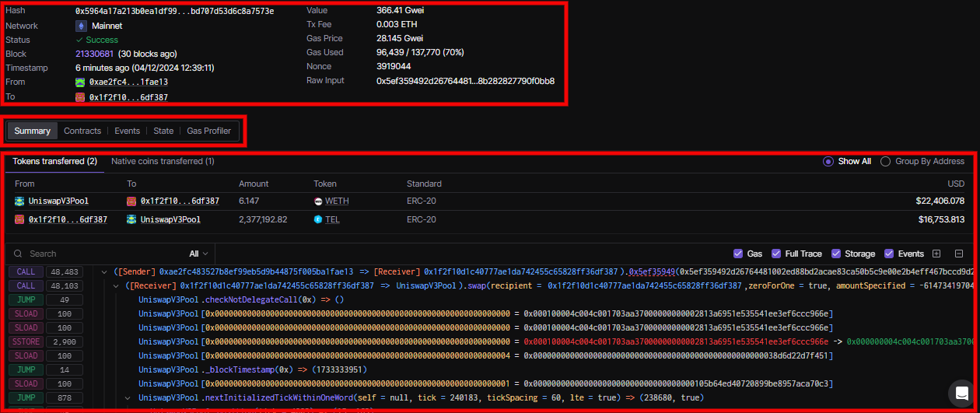Screen dimensions: 980x413
Task: Disable the Full Trace checkbox
Action: (x=776, y=254)
